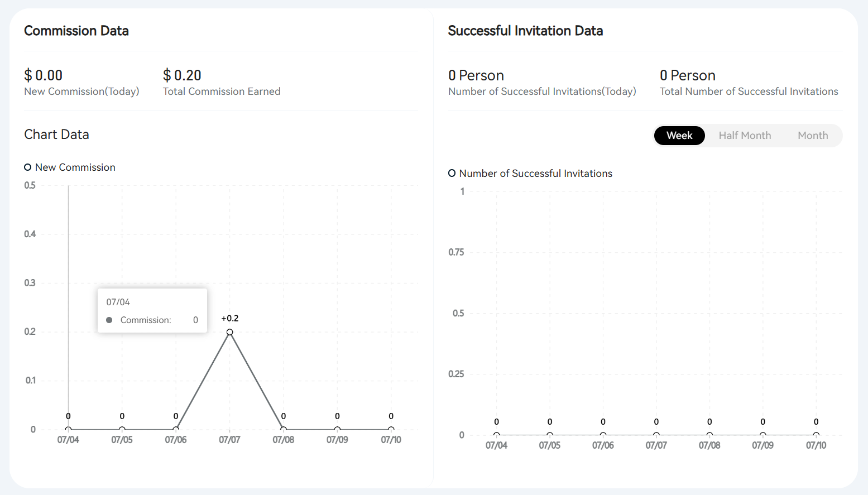
Task: Click the 07/10 commission data point
Action: pyautogui.click(x=391, y=429)
